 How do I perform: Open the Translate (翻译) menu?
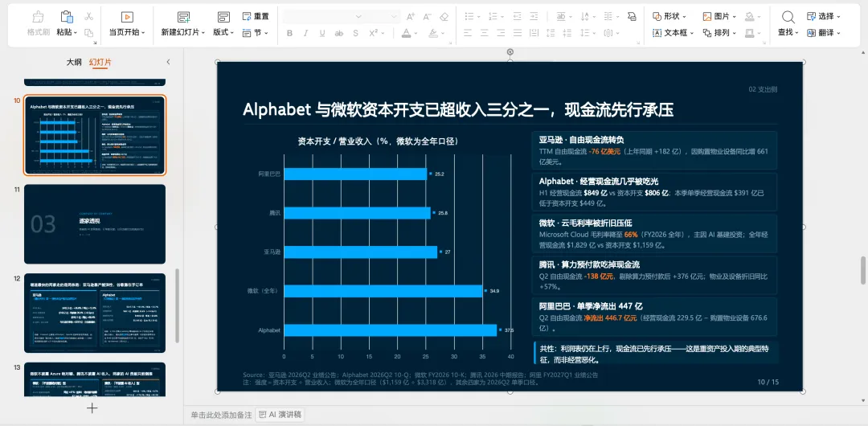click(824, 33)
